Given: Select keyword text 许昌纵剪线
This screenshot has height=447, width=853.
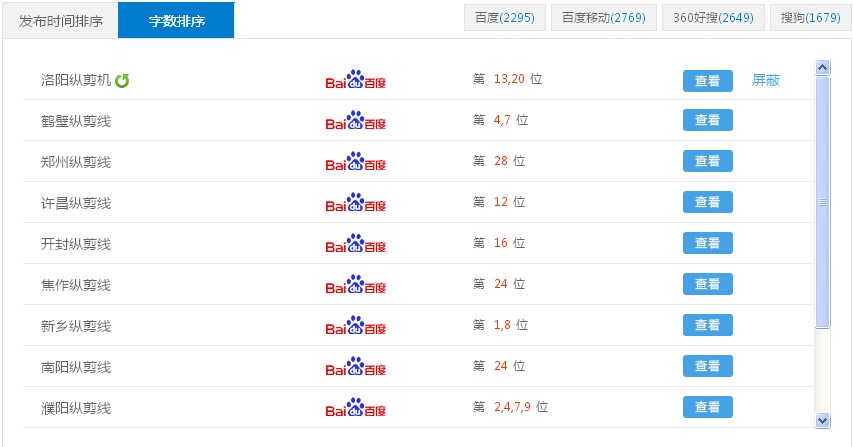Looking at the screenshot, I should (76, 203).
